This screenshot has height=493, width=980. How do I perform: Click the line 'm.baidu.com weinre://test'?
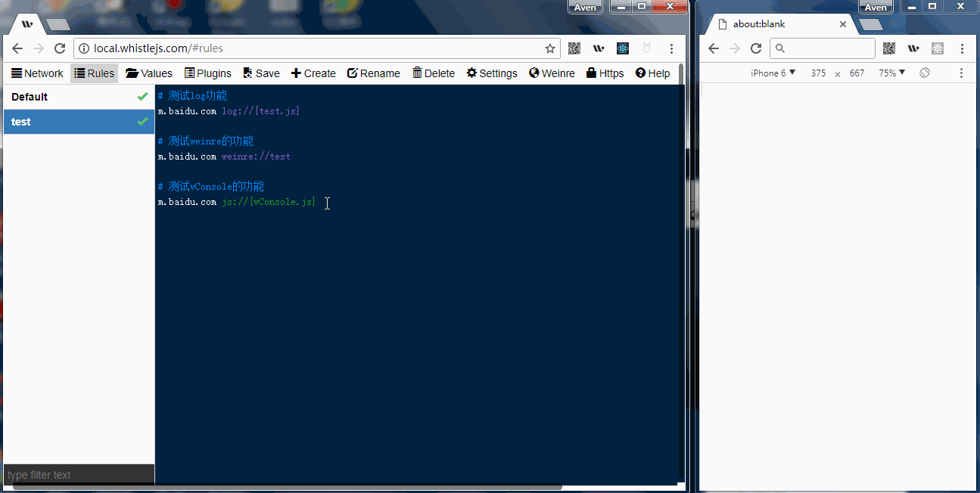pos(224,157)
